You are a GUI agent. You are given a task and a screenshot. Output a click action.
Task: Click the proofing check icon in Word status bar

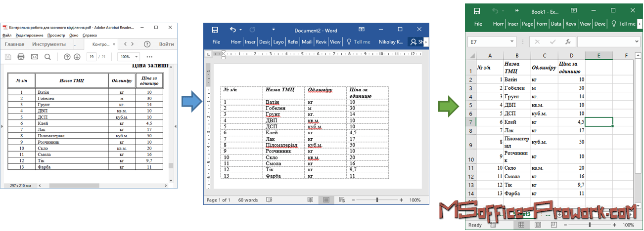coord(269,200)
